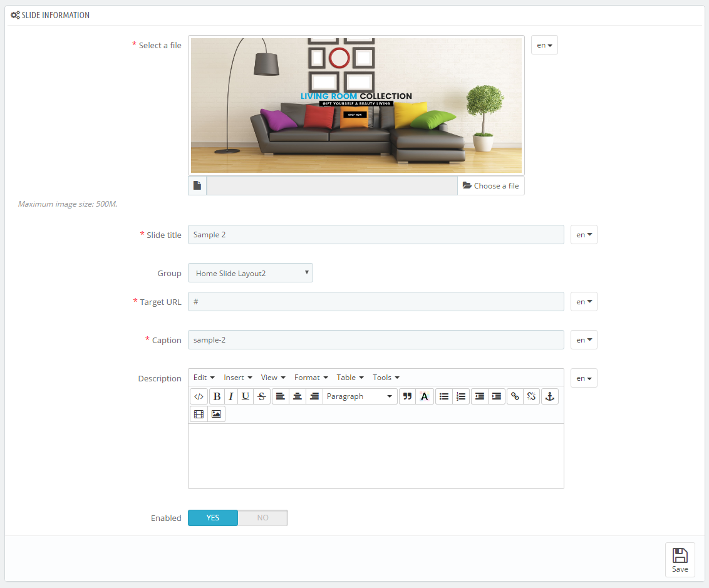
Task: Open the language dropdown beside Caption
Action: pyautogui.click(x=584, y=340)
